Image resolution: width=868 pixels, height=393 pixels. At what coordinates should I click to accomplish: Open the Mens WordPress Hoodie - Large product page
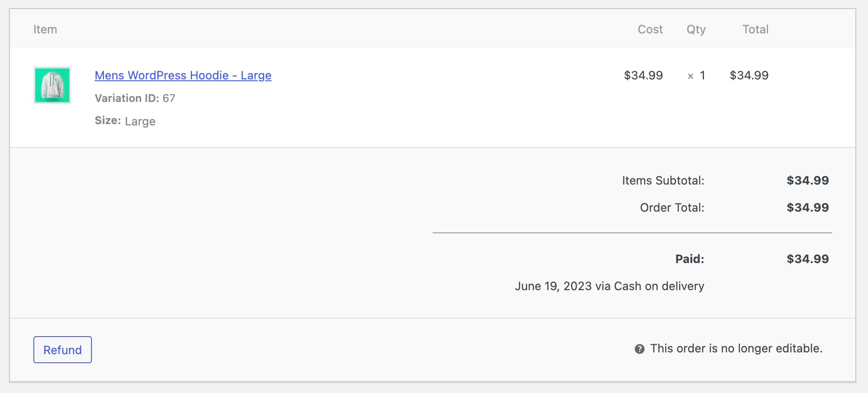tap(183, 75)
